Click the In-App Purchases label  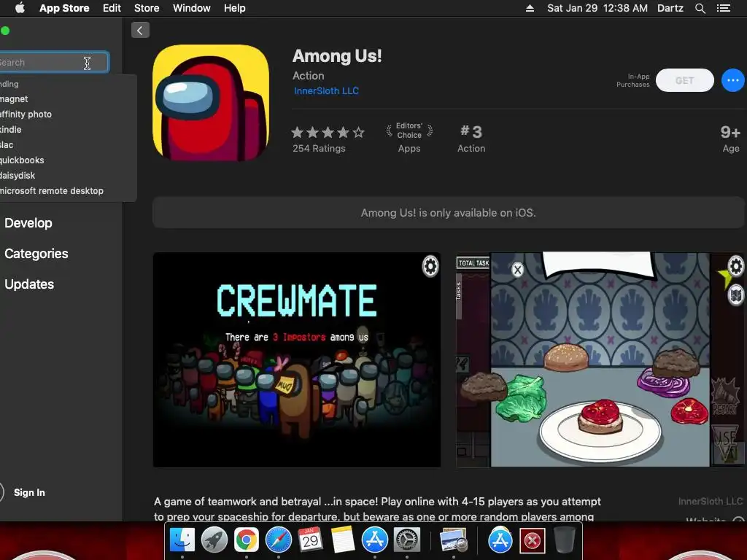coord(632,80)
